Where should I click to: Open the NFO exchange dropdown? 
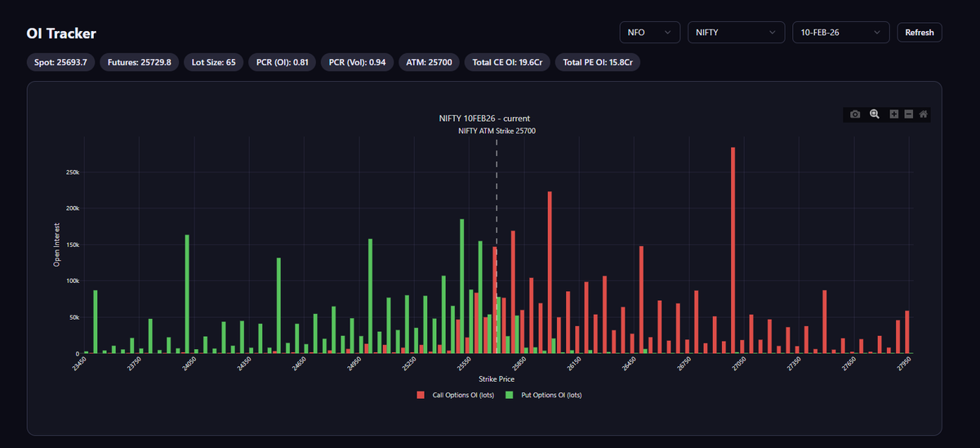650,32
